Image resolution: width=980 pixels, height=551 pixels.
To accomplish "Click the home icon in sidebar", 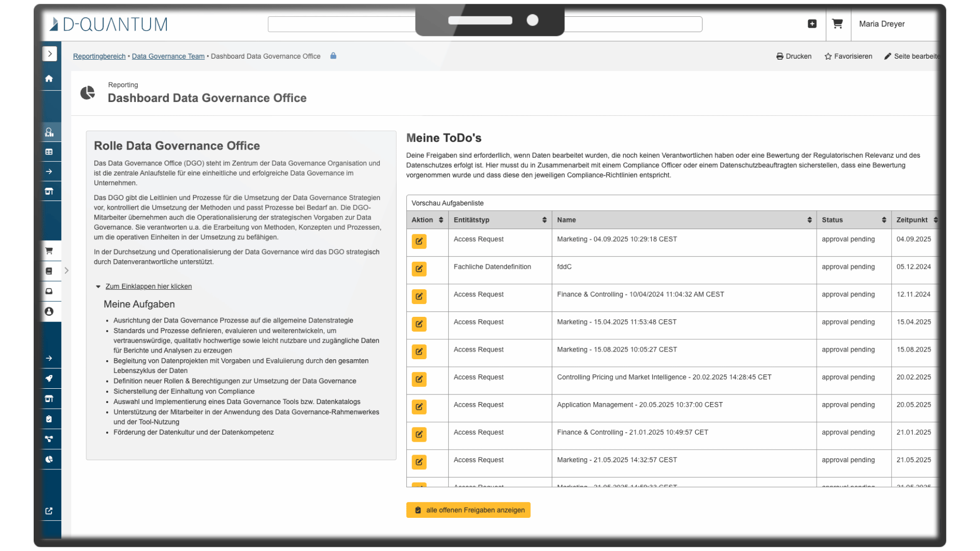I will [x=49, y=79].
